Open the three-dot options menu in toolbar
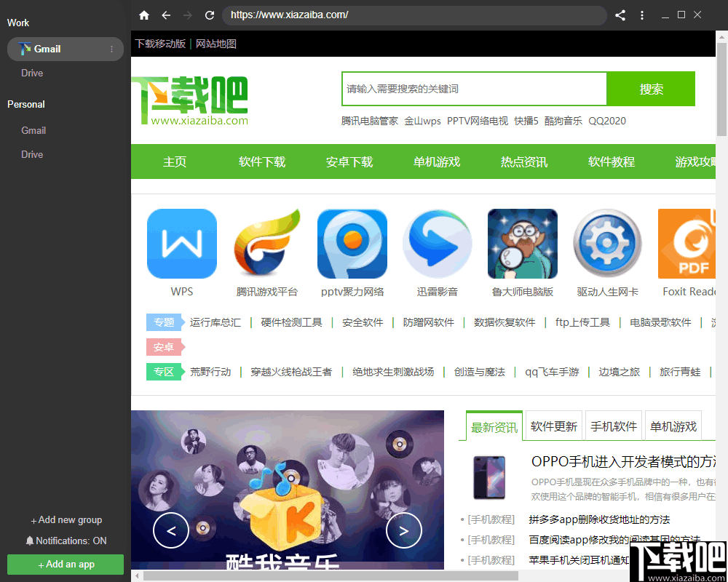The height and width of the screenshot is (582, 728). pyautogui.click(x=642, y=15)
